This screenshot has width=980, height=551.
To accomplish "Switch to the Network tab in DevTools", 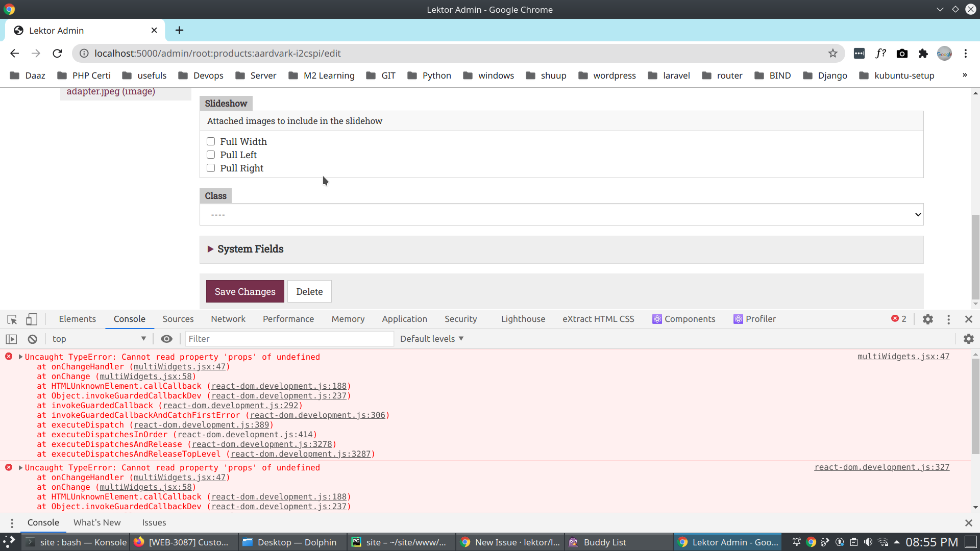I will point(228,319).
